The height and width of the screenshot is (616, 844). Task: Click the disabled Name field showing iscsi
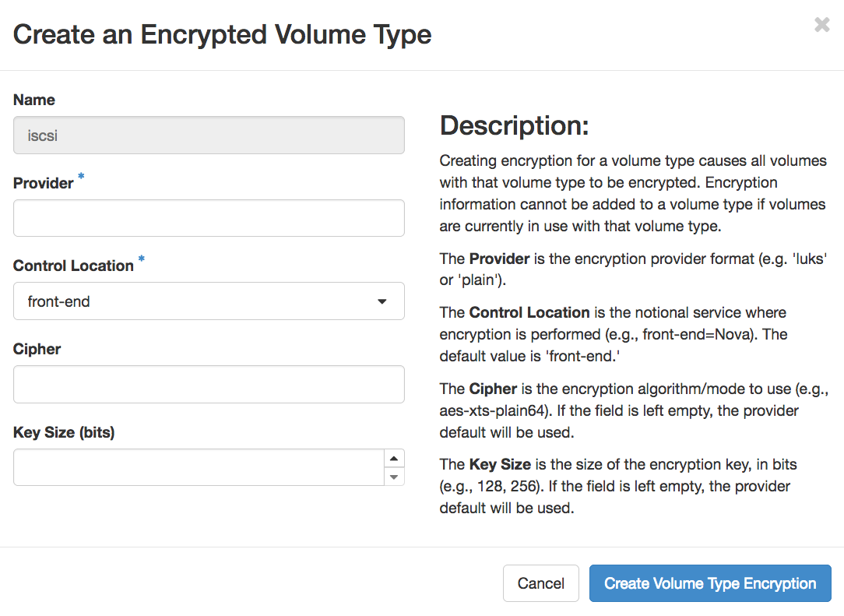click(209, 136)
